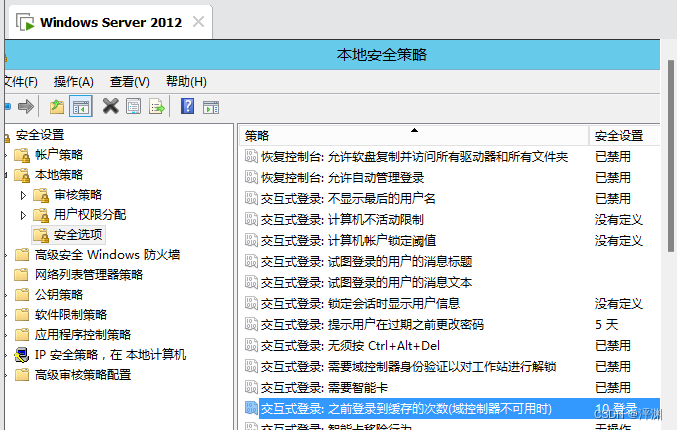Click the 5 天 security setting value
Screen dimensions: 677x430
coord(606,324)
